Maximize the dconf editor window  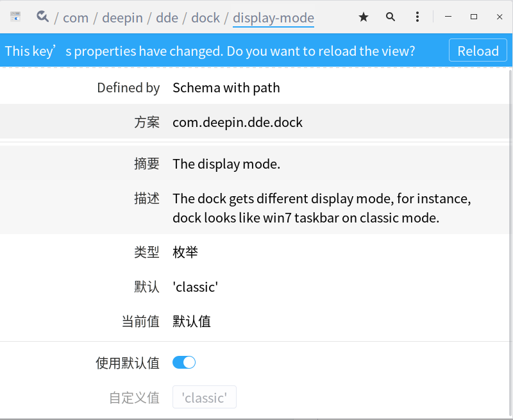pyautogui.click(x=474, y=17)
